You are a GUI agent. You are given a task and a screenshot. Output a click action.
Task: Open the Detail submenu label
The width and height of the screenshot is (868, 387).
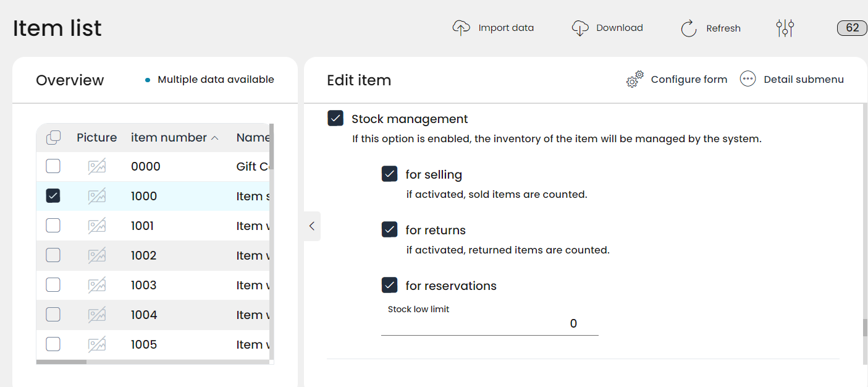[x=804, y=79]
